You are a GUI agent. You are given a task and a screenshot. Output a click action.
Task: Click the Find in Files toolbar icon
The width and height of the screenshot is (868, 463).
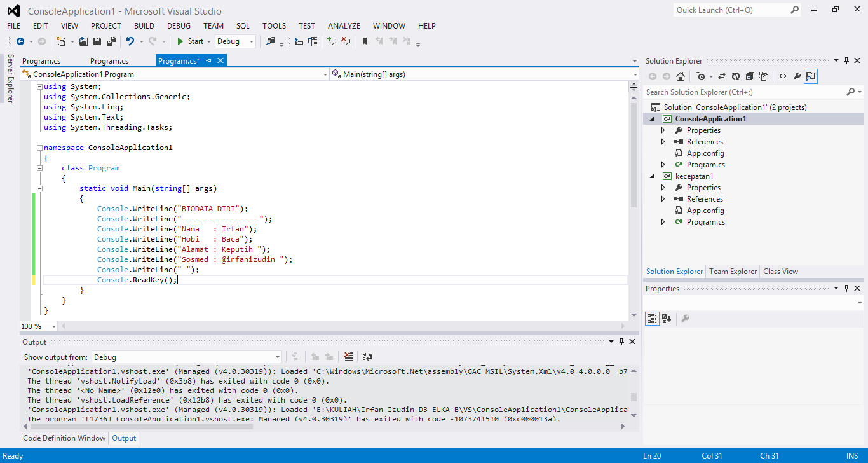271,41
